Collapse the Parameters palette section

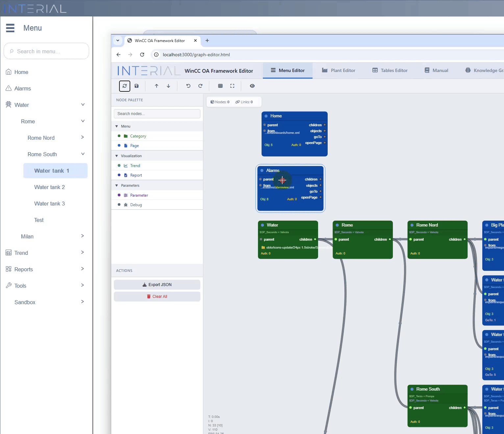(x=117, y=185)
